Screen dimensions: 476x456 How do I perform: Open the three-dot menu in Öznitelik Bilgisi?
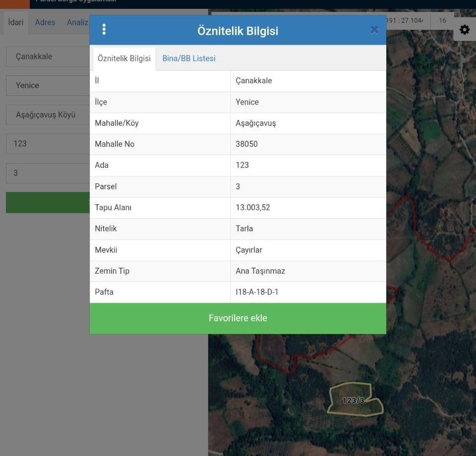(104, 30)
